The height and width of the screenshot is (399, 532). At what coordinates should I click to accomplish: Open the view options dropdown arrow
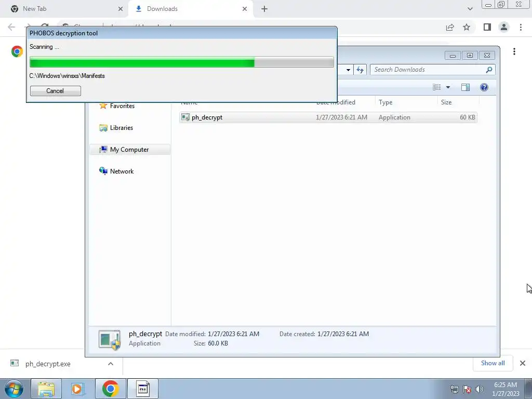(448, 87)
